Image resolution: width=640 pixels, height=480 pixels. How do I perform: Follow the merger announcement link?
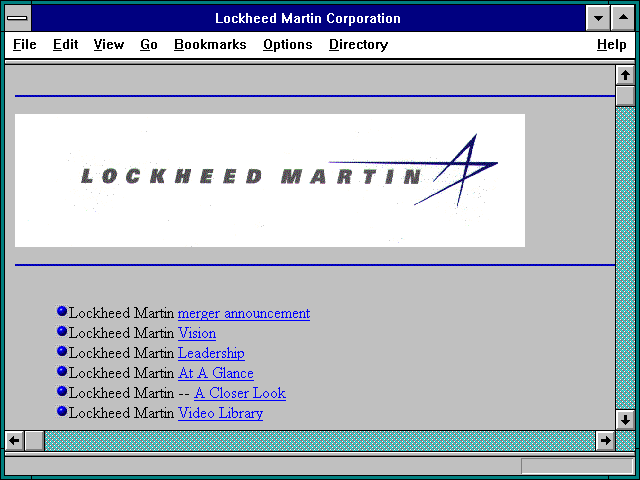[244, 313]
